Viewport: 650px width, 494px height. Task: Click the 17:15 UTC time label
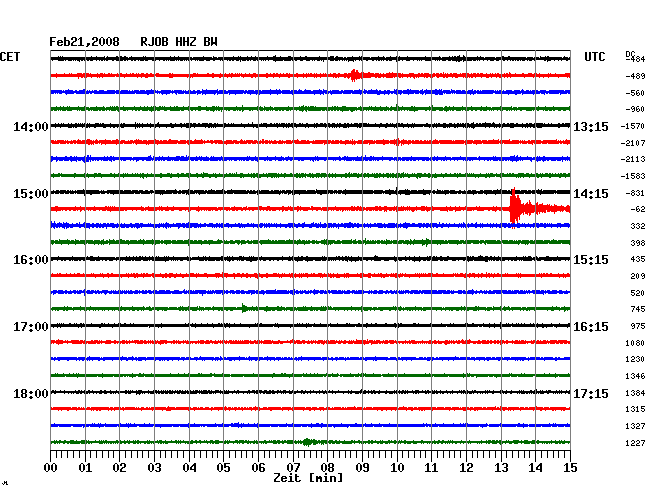click(x=591, y=393)
